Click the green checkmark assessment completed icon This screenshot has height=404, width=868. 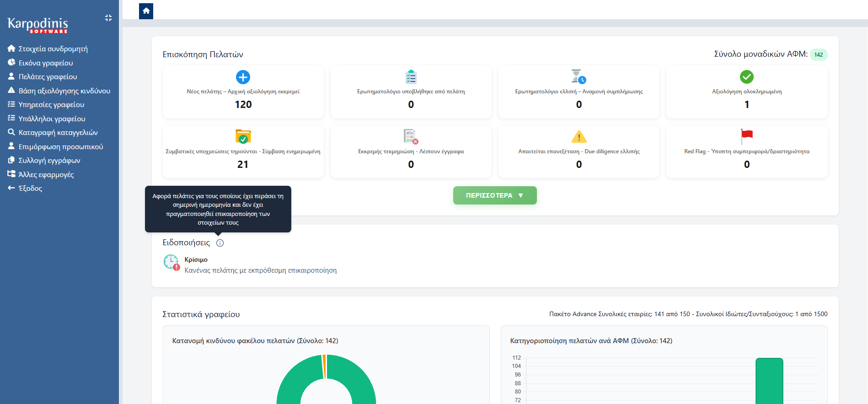point(746,77)
